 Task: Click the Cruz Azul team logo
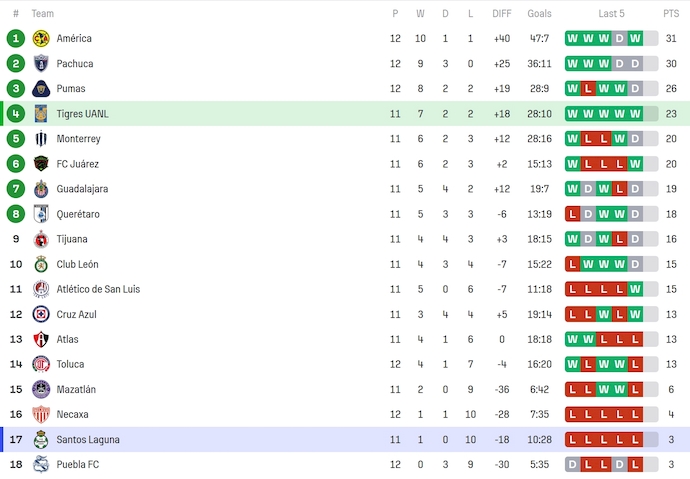click(x=41, y=314)
